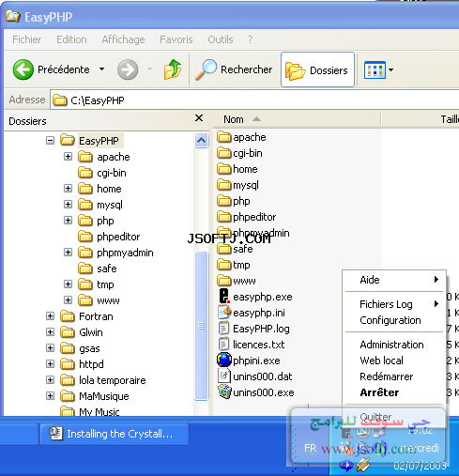
Task: Expand the home tree node
Action: (x=68, y=188)
